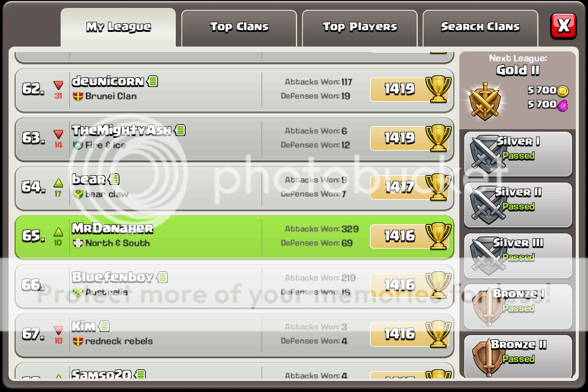The width and height of the screenshot is (588, 392).
Task: Select Bluefenboy's ranking row
Action: click(235, 286)
